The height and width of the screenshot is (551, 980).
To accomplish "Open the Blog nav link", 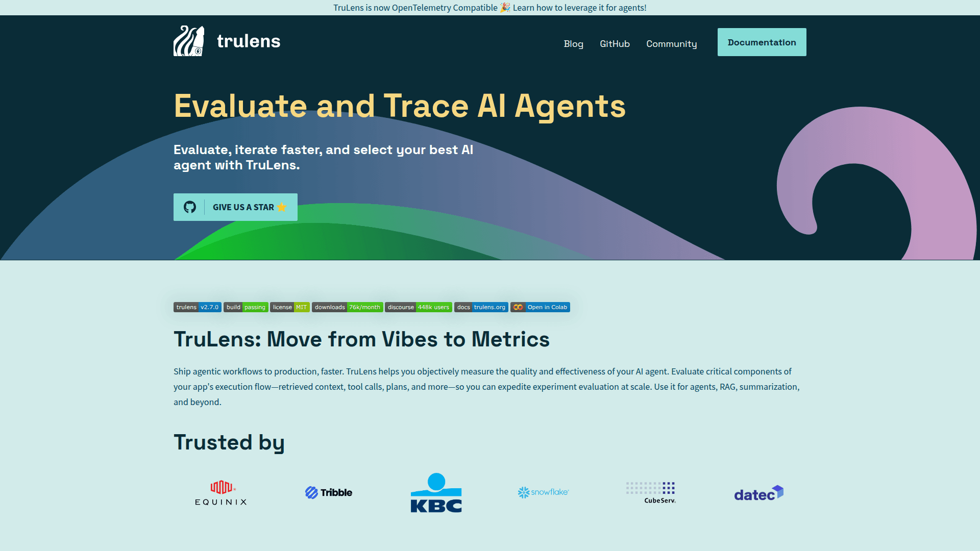I will [573, 44].
